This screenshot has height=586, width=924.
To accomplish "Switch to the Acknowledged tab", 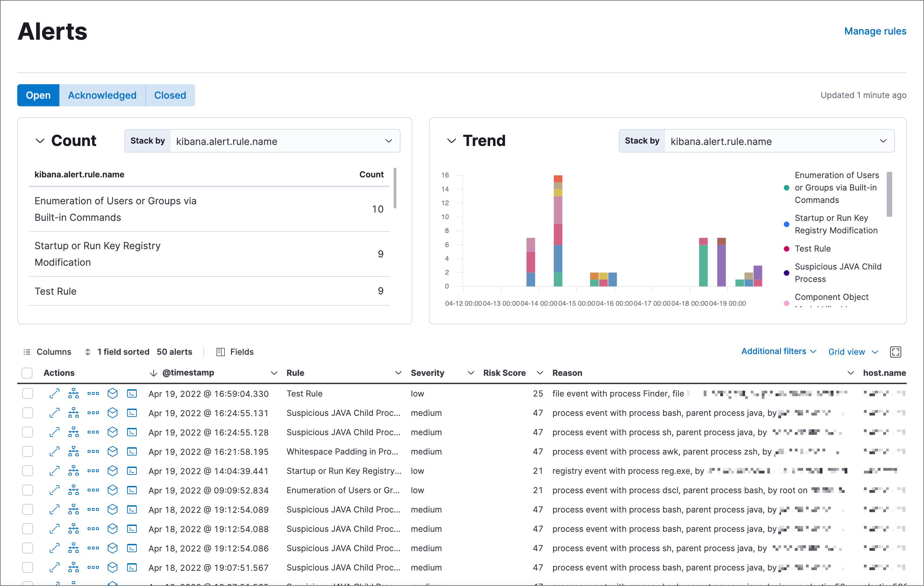I will pyautogui.click(x=102, y=96).
